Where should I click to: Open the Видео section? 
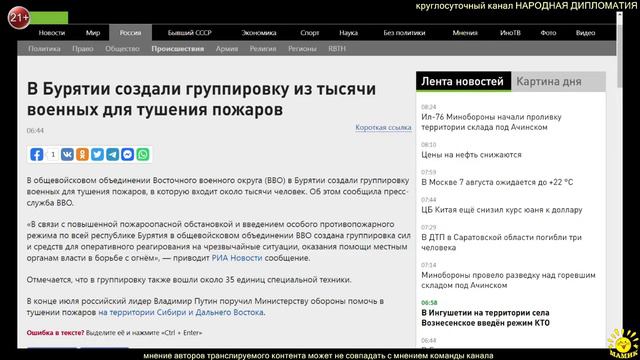[x=585, y=33]
